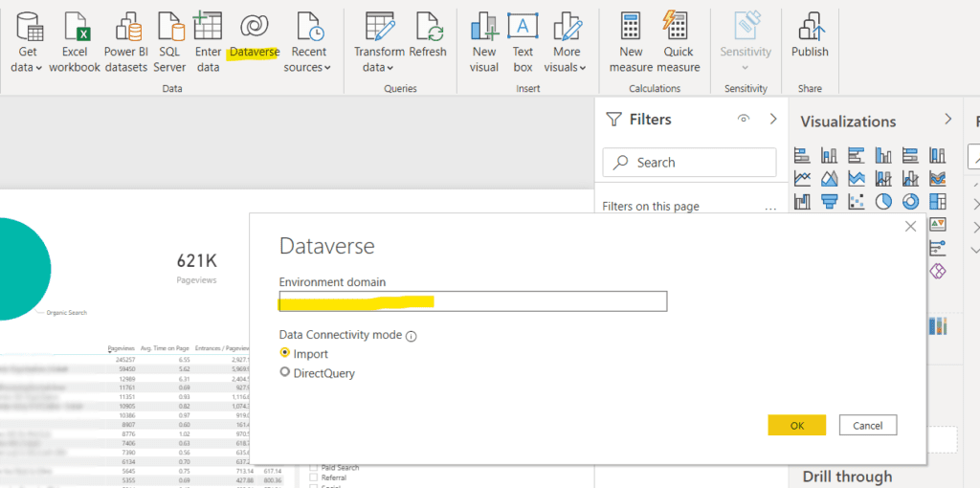
Task: Select the Treemap visual
Action: point(938,201)
